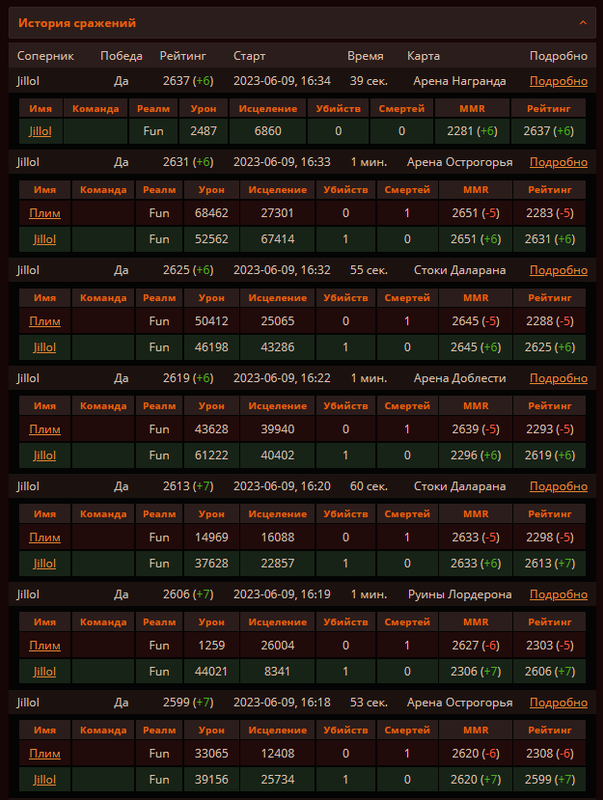The height and width of the screenshot is (800, 603).
Task: Open Подробно link for 16:33 match
Action: [559, 162]
